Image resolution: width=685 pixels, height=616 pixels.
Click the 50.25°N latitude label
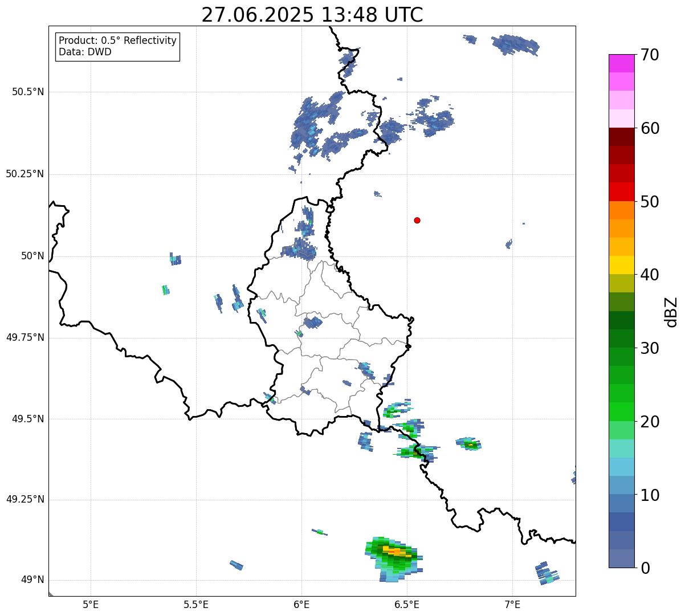(x=25, y=174)
